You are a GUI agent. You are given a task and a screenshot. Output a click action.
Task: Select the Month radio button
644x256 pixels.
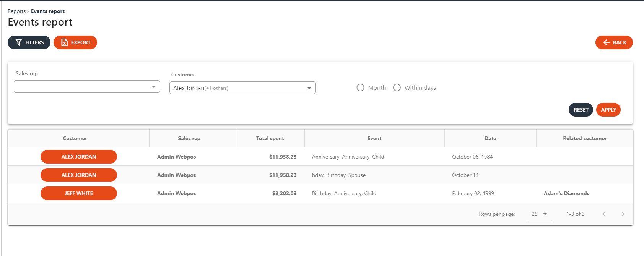(360, 87)
